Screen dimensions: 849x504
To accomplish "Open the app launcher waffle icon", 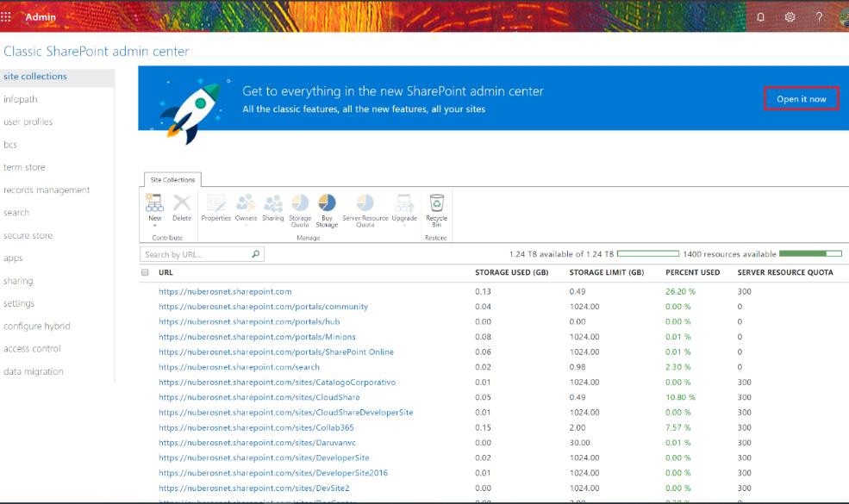I will pos(6,16).
